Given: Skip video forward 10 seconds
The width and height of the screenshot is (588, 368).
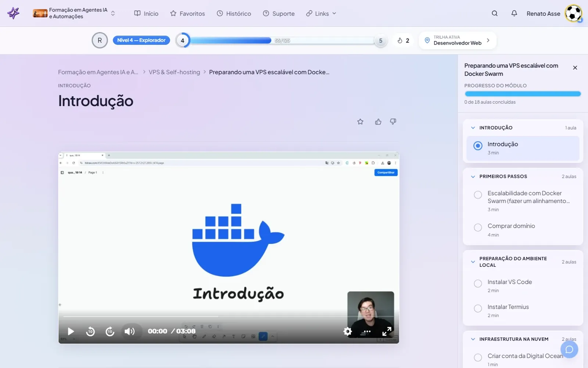Looking at the screenshot, I should click(x=110, y=332).
